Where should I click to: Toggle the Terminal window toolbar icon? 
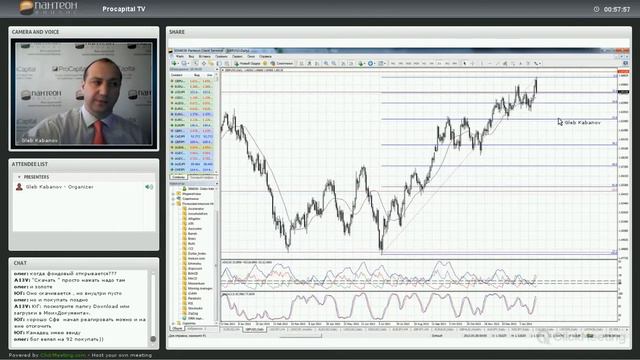pyautogui.click(x=219, y=63)
